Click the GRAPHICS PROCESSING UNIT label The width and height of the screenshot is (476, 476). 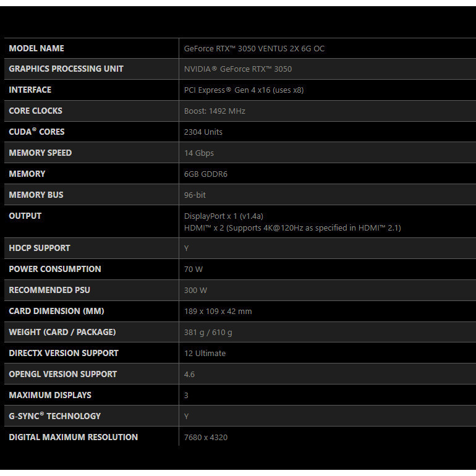66,69
